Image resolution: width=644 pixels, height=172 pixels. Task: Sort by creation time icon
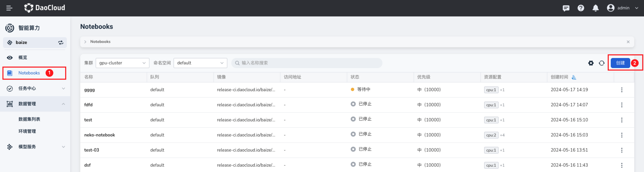(574, 77)
